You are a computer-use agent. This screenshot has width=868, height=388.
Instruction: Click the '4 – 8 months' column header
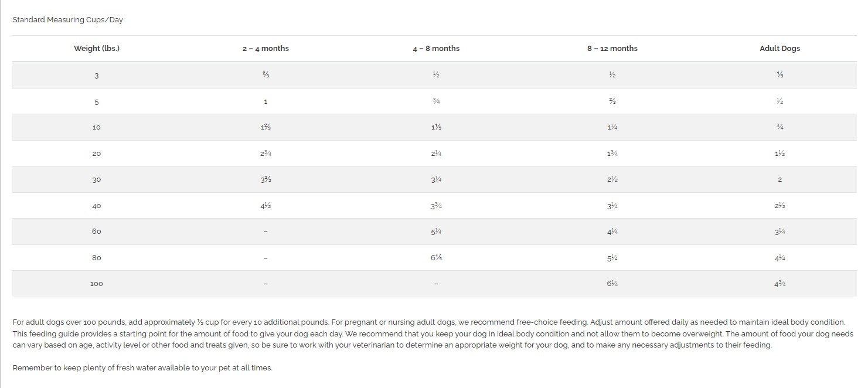tap(436, 49)
